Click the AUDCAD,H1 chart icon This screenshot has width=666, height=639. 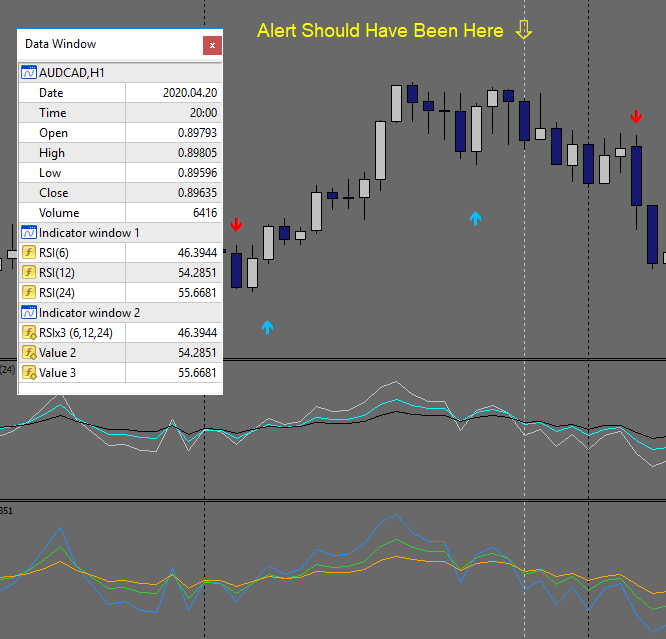tap(28, 73)
